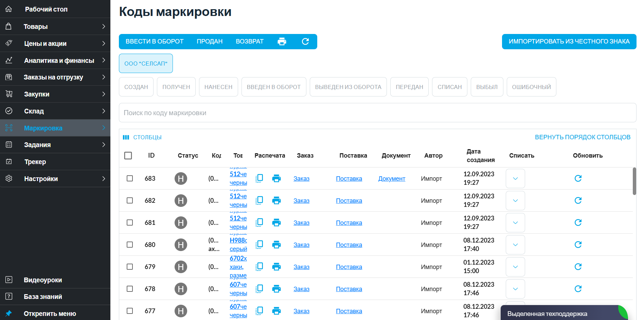
Task: Click ВЕРНУТЬ ПОРЯДОК СТОЛБЦОВ link
Action: tap(583, 137)
